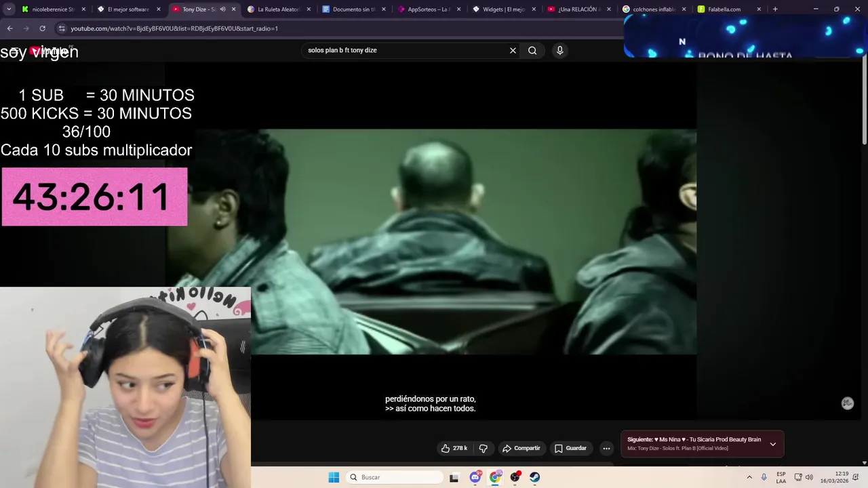Open the Windows Start menu
Image resolution: width=868 pixels, height=488 pixels.
point(334,477)
